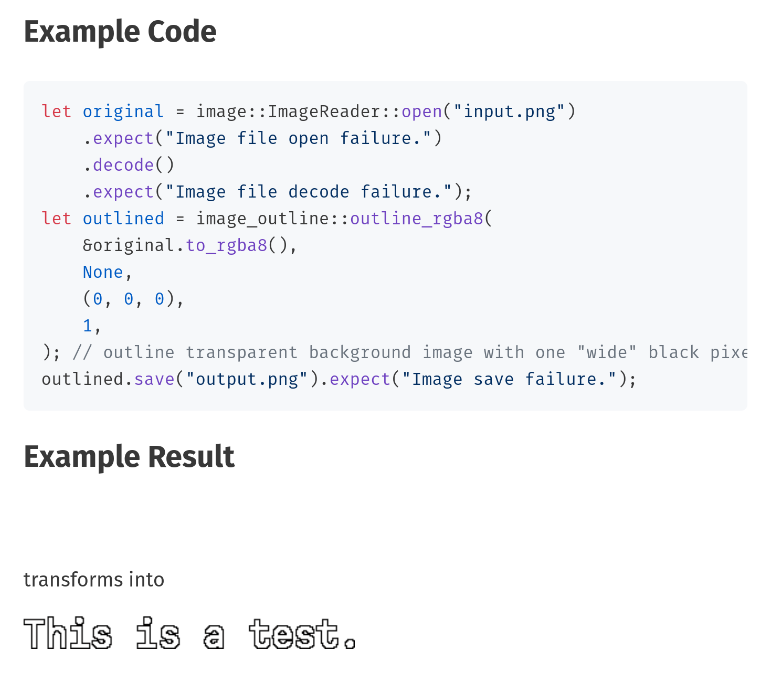Click the "original" variable in the first line

click(x=123, y=111)
